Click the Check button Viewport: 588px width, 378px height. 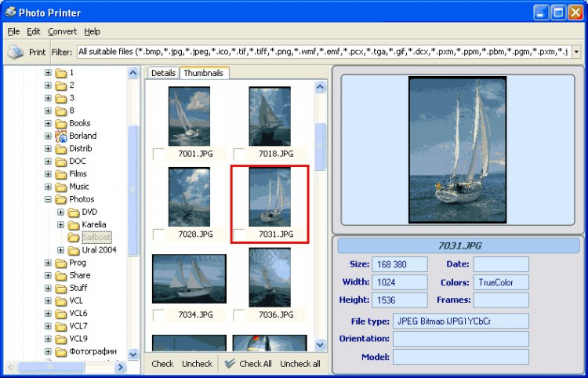click(x=162, y=364)
